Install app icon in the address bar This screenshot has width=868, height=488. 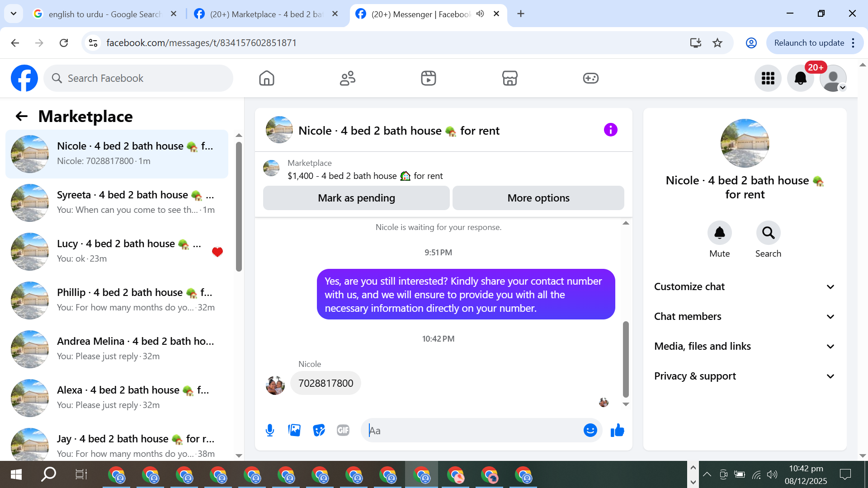(x=695, y=43)
